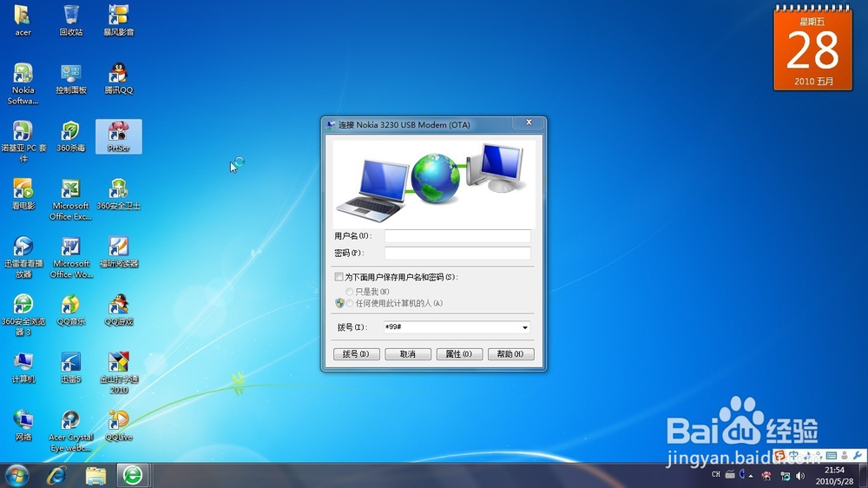Screen dimensions: 868x488
Task: Open QQ音乐 desktop shortcut
Action: pyautogui.click(x=71, y=310)
